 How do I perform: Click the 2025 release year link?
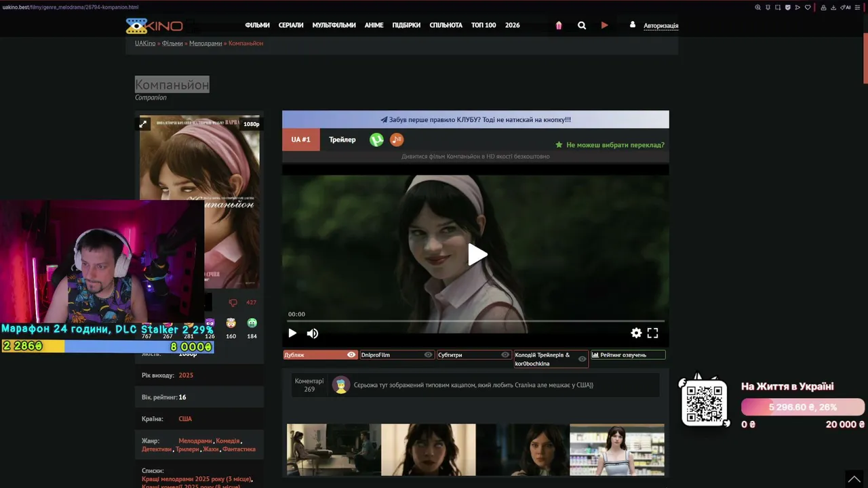(186, 375)
